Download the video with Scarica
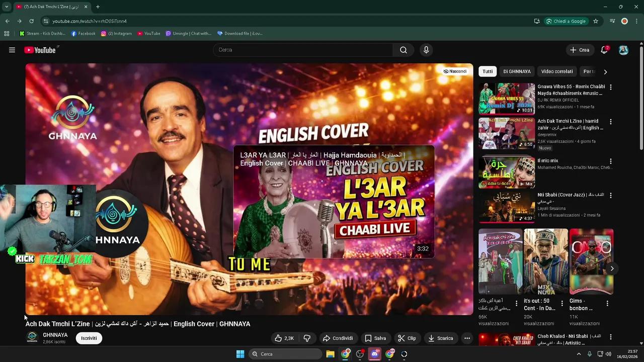The image size is (644, 362). (441, 338)
